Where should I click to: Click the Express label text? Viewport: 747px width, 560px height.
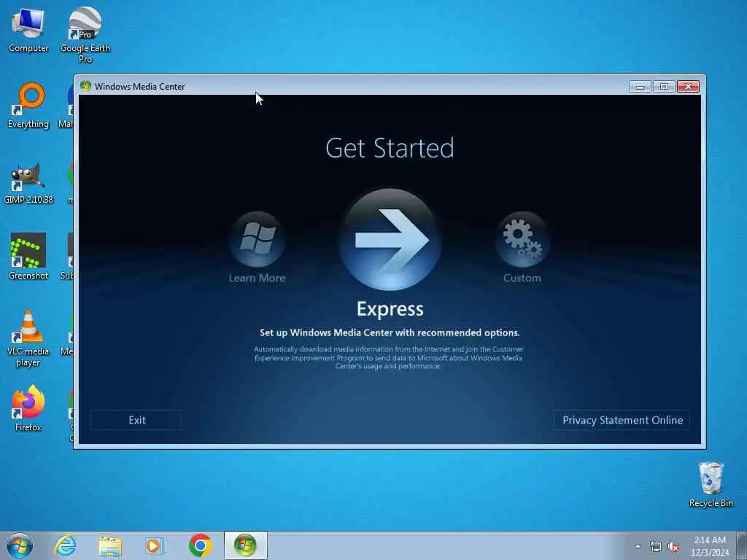tap(390, 309)
